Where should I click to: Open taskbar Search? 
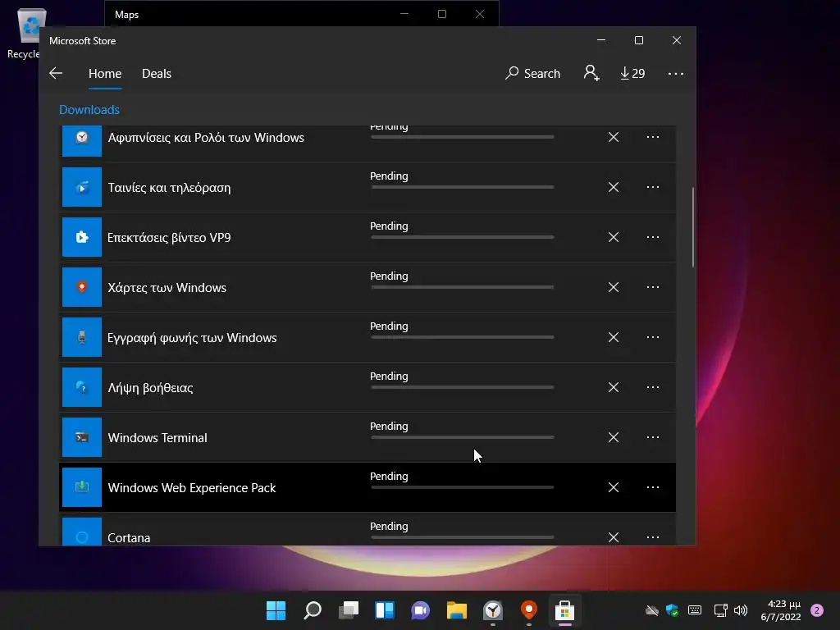coord(313,610)
